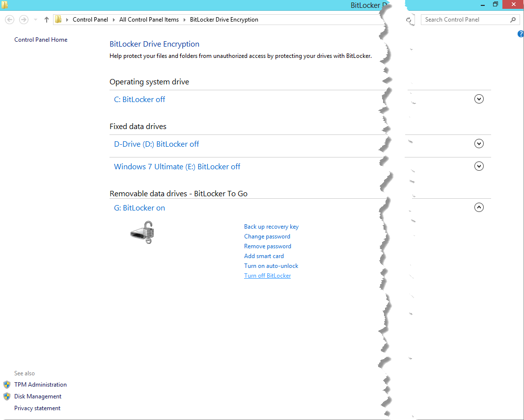Viewport: 524px width, 420px height.
Task: Choose Back up recovery key
Action: pyautogui.click(x=272, y=227)
